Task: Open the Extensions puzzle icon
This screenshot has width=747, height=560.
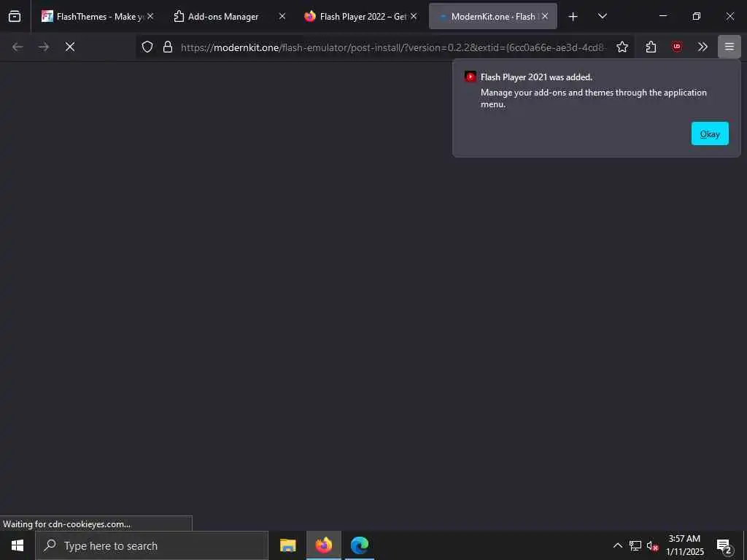Action: (651, 47)
